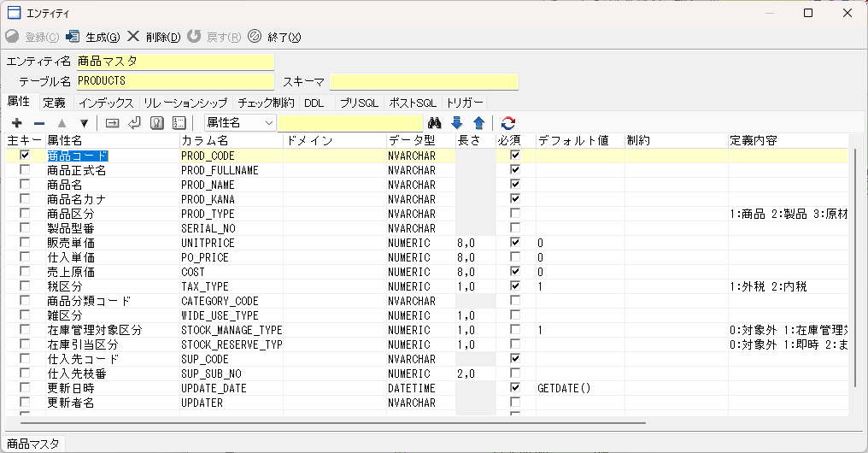Select the CATEGORY_CODE column name cell

pyautogui.click(x=232, y=301)
